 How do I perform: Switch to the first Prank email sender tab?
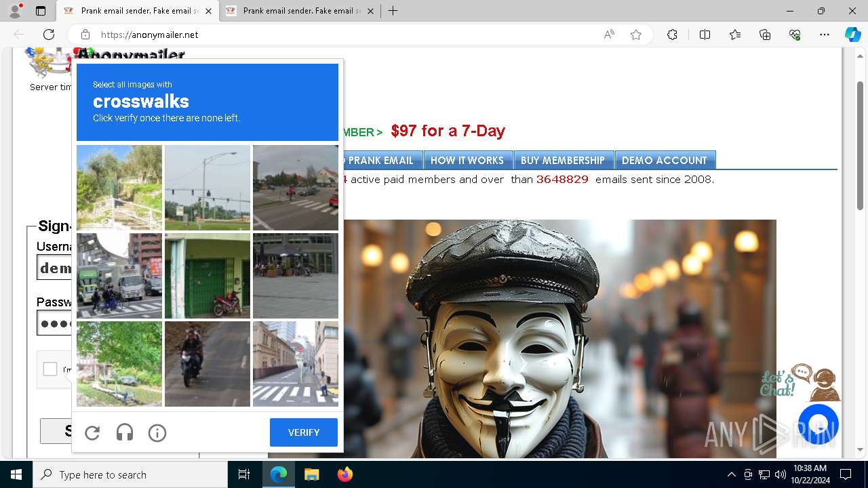[x=137, y=11]
